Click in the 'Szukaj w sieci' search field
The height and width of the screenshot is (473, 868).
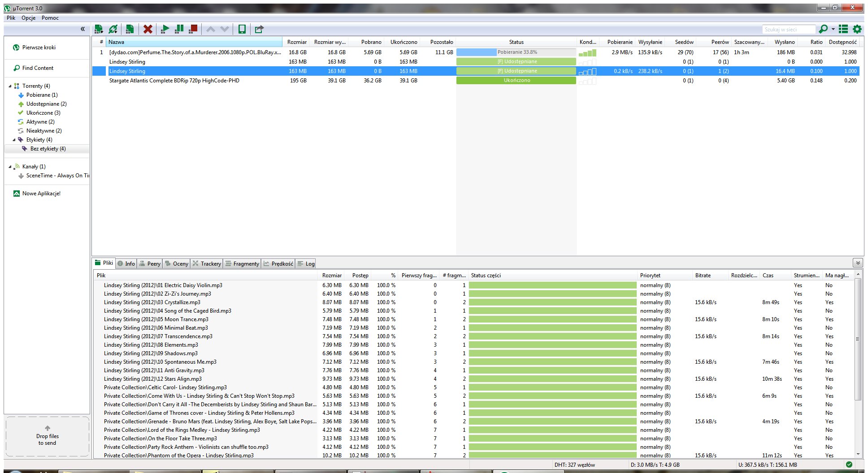[789, 30]
